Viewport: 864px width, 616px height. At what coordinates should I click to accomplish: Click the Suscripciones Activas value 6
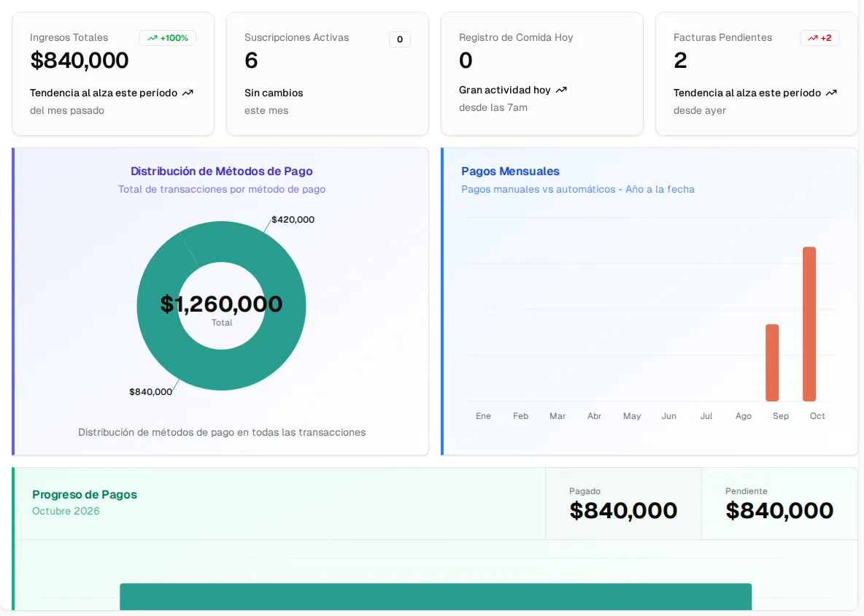(251, 60)
